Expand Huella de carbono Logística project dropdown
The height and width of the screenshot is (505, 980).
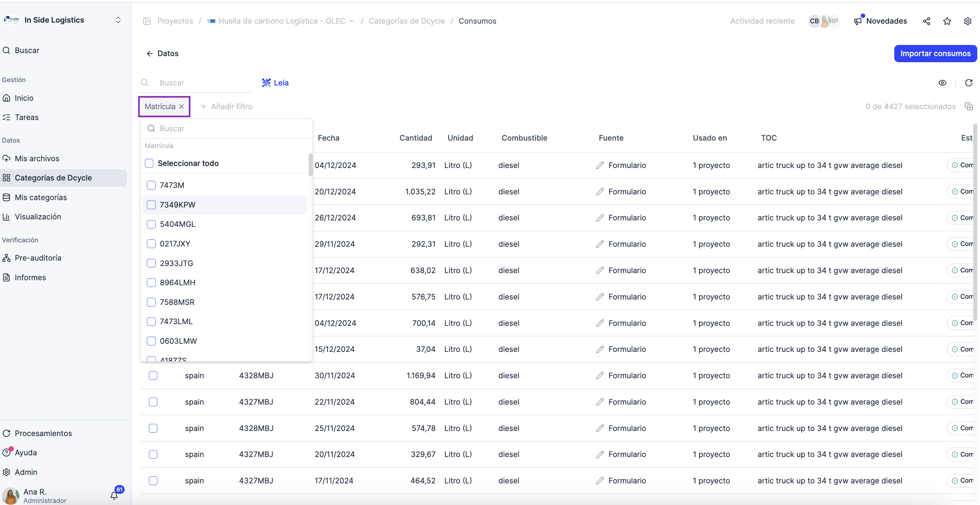click(352, 21)
